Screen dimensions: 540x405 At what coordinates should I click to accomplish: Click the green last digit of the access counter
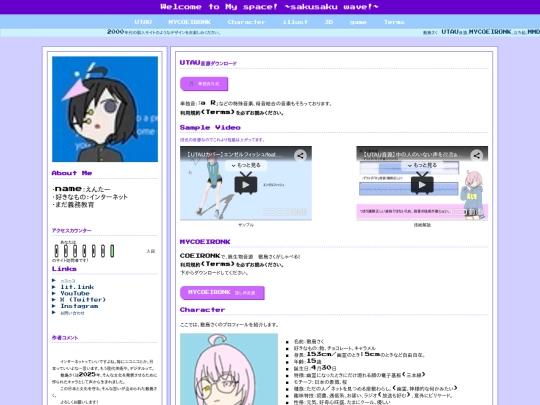point(112,251)
